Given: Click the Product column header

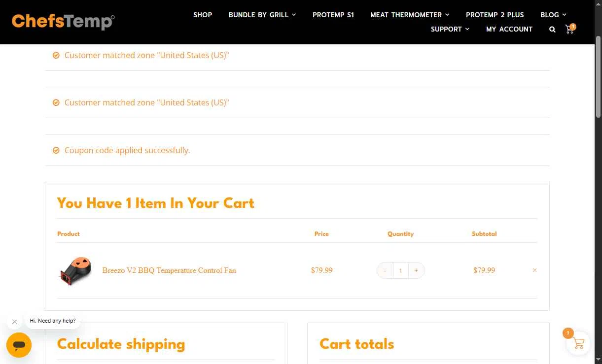Looking at the screenshot, I should click(69, 234).
